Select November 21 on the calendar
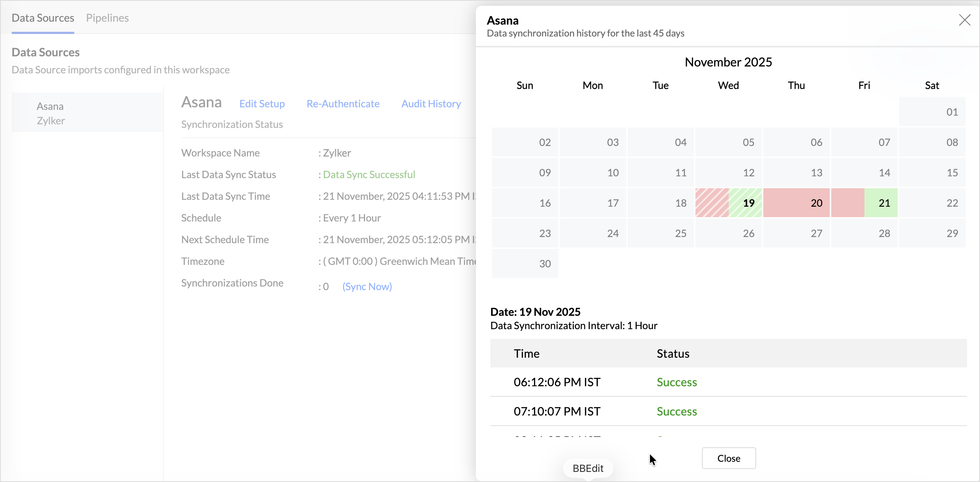980x482 pixels. [x=864, y=203]
